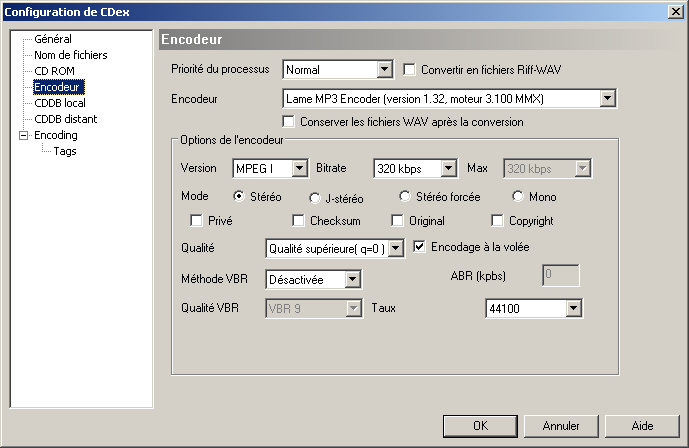Open the Taux 44100 dropdown
This screenshot has width=689, height=448.
pyautogui.click(x=534, y=308)
